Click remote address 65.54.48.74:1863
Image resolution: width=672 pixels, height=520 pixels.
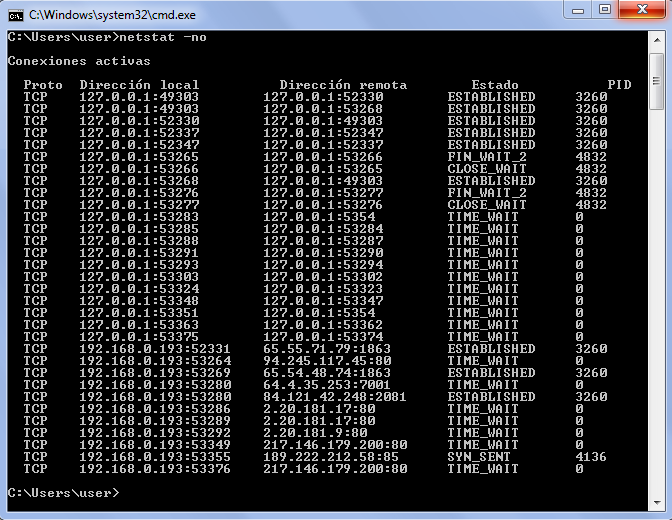pos(327,373)
